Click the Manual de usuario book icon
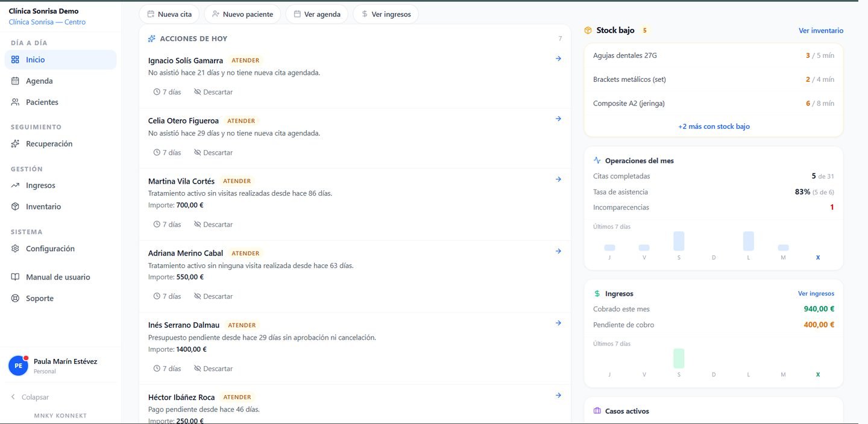 15,277
